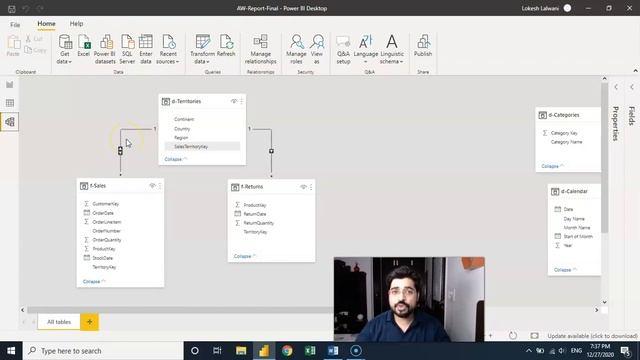Click the Paste button
Image resolution: width=640 pixels, height=360 pixels.
tap(13, 46)
